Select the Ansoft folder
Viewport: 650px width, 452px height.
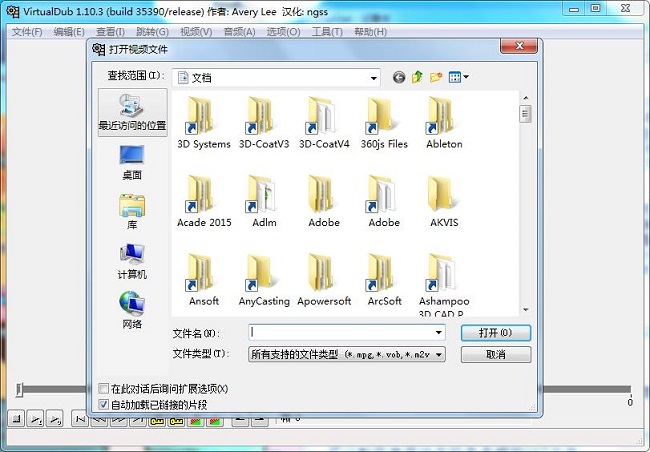(204, 280)
